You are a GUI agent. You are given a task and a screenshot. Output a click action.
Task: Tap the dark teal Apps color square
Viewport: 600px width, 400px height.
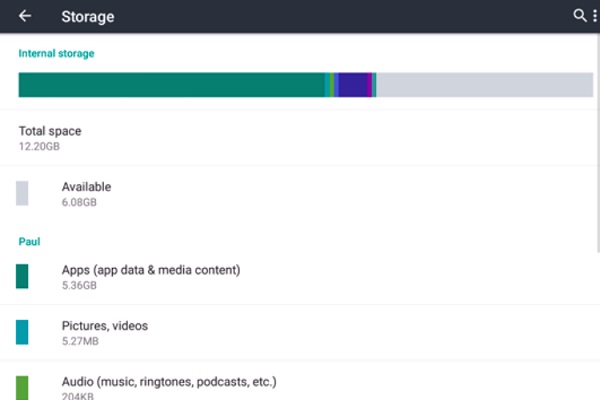pos(22,276)
